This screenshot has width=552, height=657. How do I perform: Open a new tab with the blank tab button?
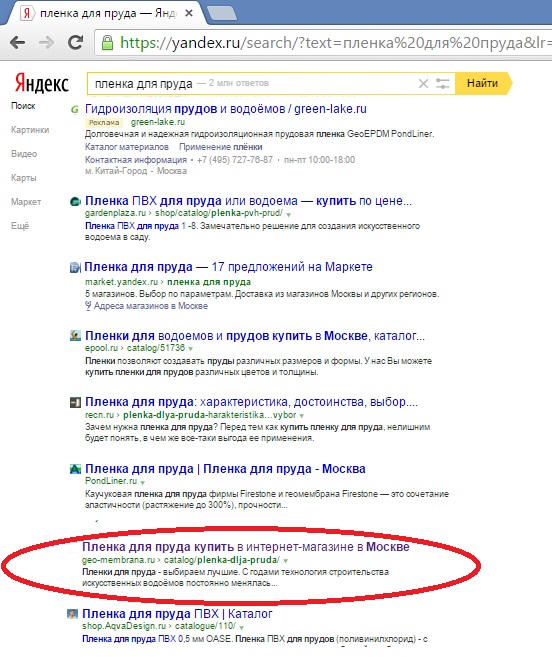tap(222, 13)
